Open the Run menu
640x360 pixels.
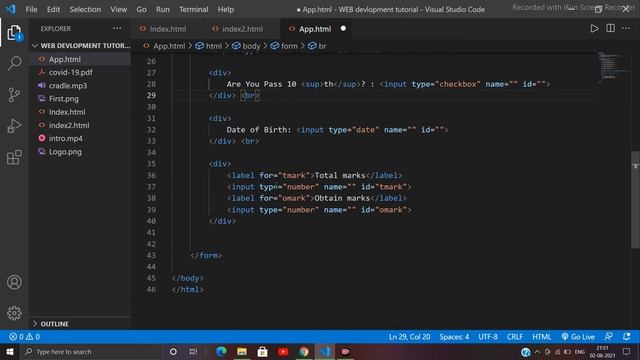162,9
